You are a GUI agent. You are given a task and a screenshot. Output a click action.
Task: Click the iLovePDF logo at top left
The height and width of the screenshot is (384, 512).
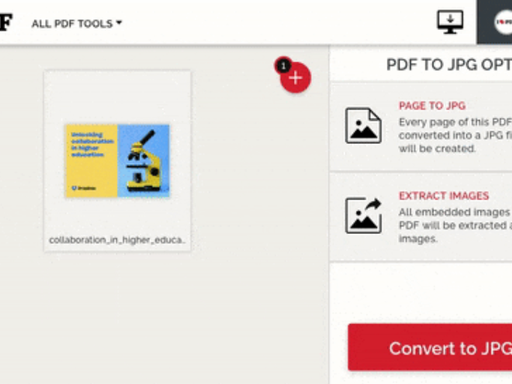point(6,22)
